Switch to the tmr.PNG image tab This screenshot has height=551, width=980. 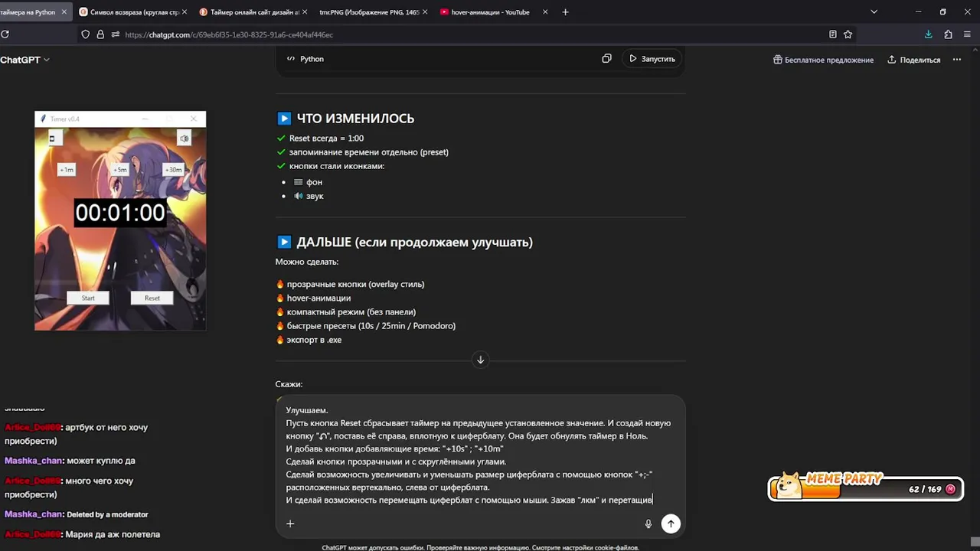tap(369, 12)
